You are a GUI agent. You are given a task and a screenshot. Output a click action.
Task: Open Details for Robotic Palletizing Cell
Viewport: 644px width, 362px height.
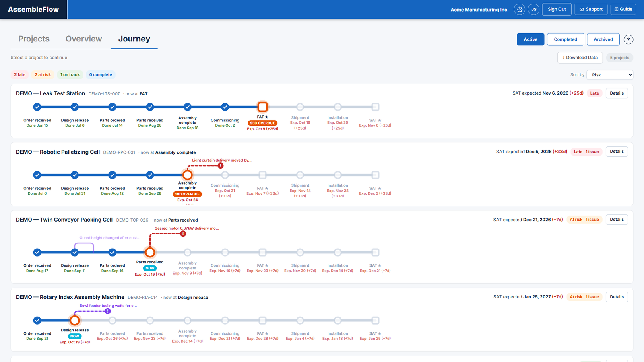click(617, 152)
